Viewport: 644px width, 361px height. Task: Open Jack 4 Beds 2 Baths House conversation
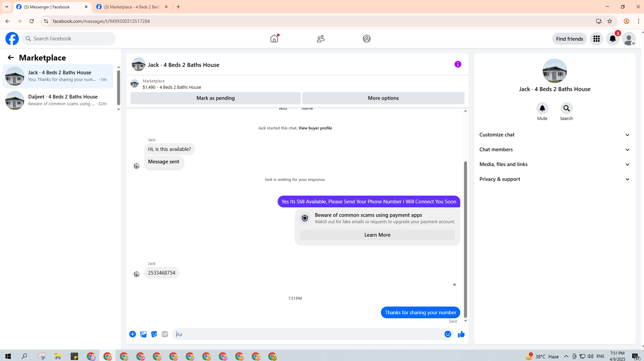point(58,76)
